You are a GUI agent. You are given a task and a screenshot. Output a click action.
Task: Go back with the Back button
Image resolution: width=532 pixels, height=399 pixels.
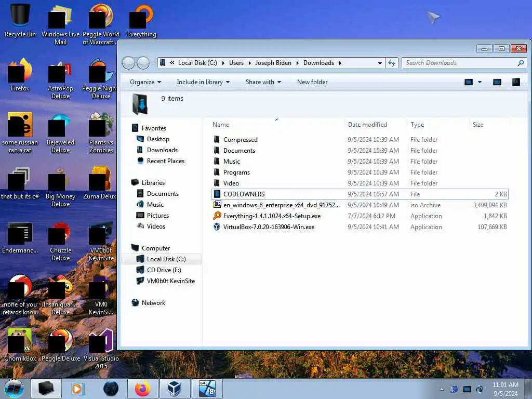128,63
